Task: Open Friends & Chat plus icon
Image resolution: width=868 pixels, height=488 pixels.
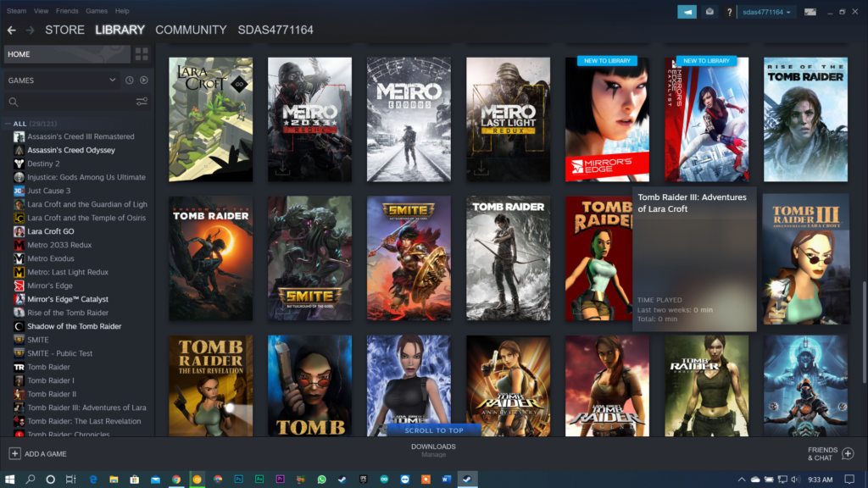Action: [848, 454]
